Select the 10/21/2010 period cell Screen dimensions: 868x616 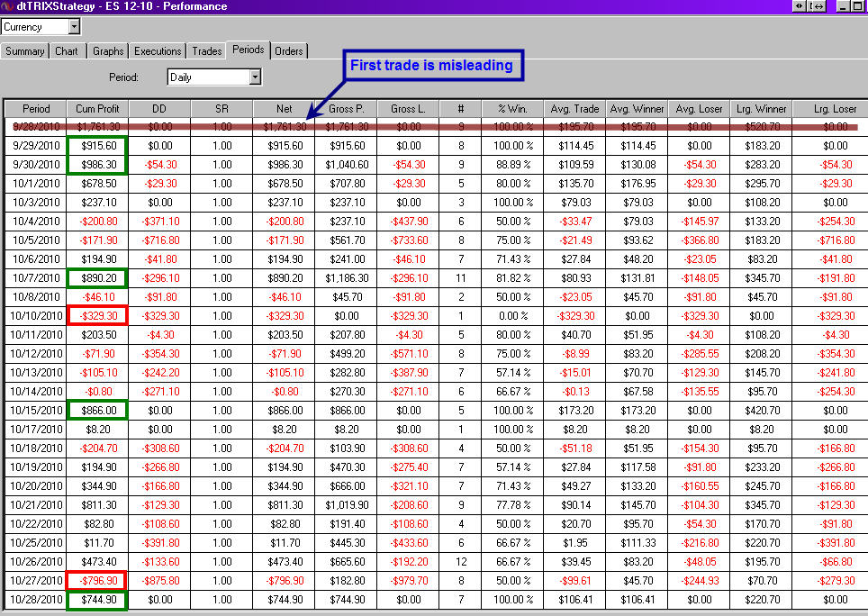point(36,504)
